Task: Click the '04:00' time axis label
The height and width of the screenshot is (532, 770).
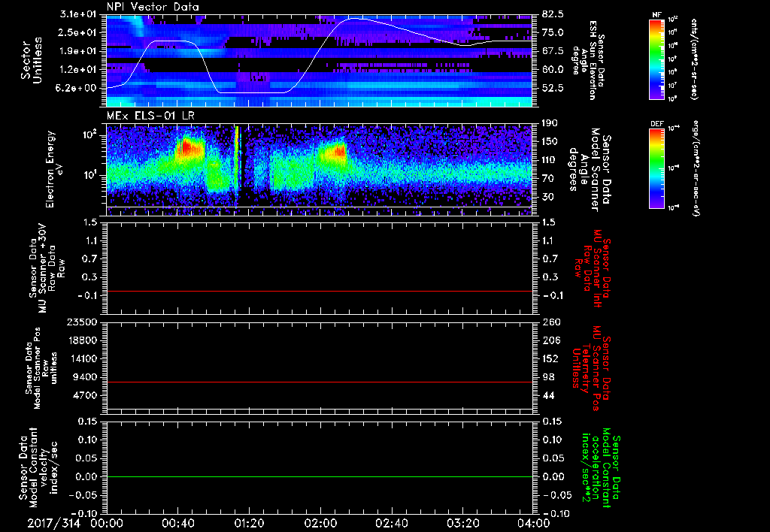Action: [533, 523]
